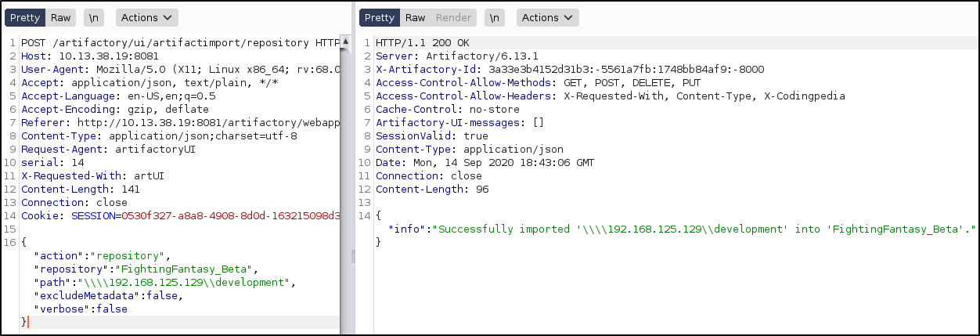
Task: Switch request view to Raw tab
Action: click(60, 17)
